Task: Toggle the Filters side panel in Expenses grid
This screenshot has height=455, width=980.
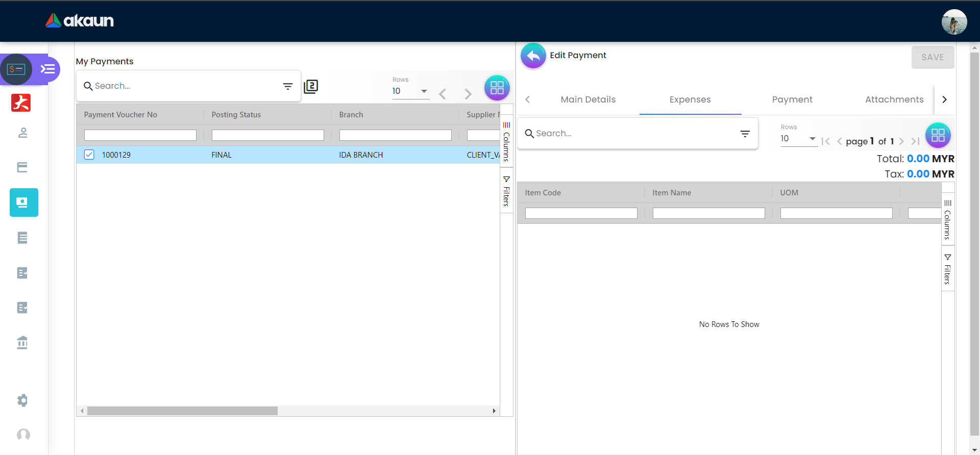Action: pyautogui.click(x=947, y=269)
